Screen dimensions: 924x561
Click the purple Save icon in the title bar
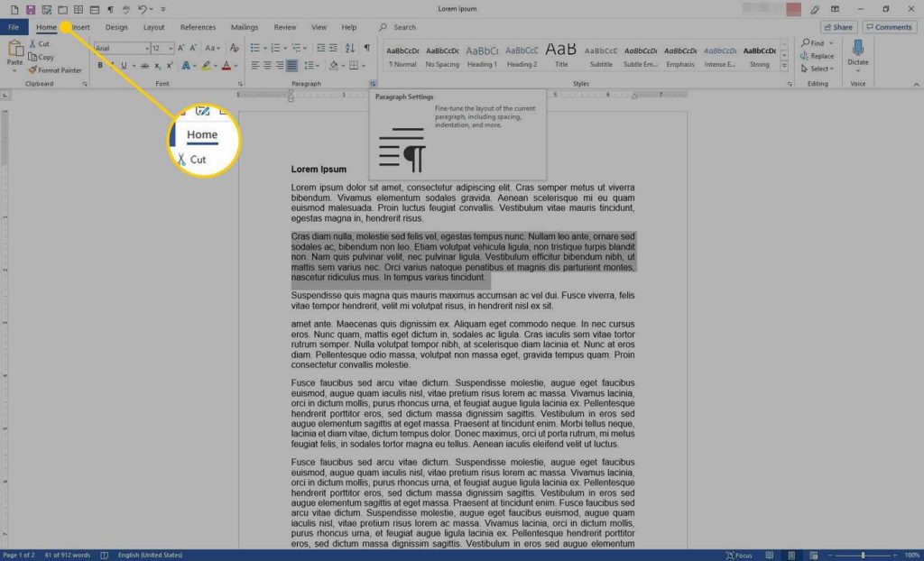[x=31, y=9]
